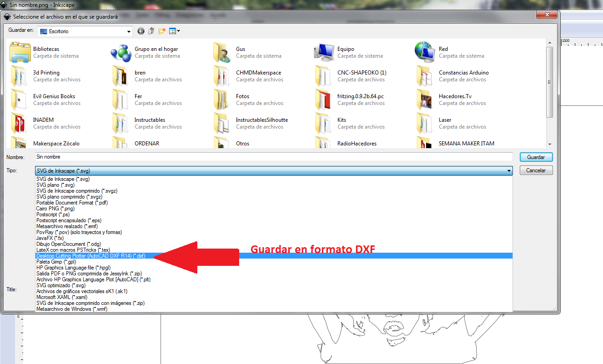Select the Gus user folder

pos(248,52)
